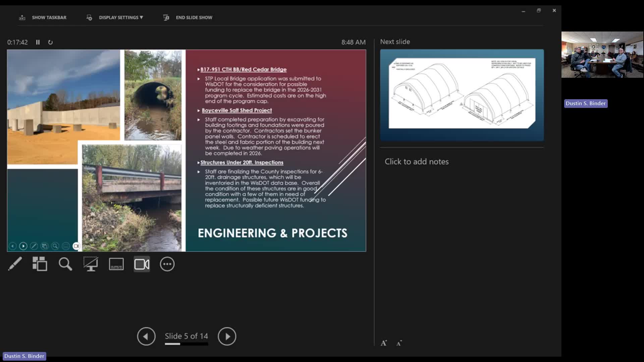
Task: Decrease the notes text size
Action: coord(399,343)
